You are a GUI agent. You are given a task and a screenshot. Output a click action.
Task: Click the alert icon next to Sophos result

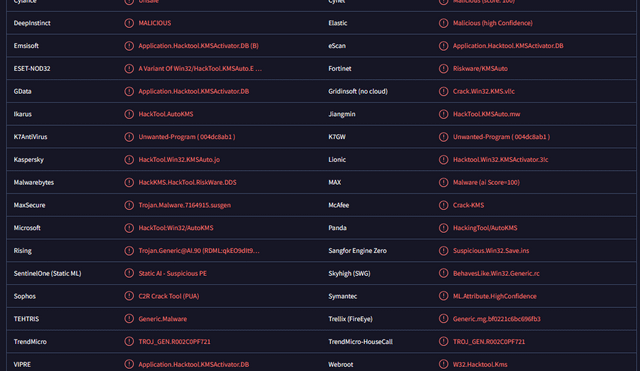[x=129, y=296]
